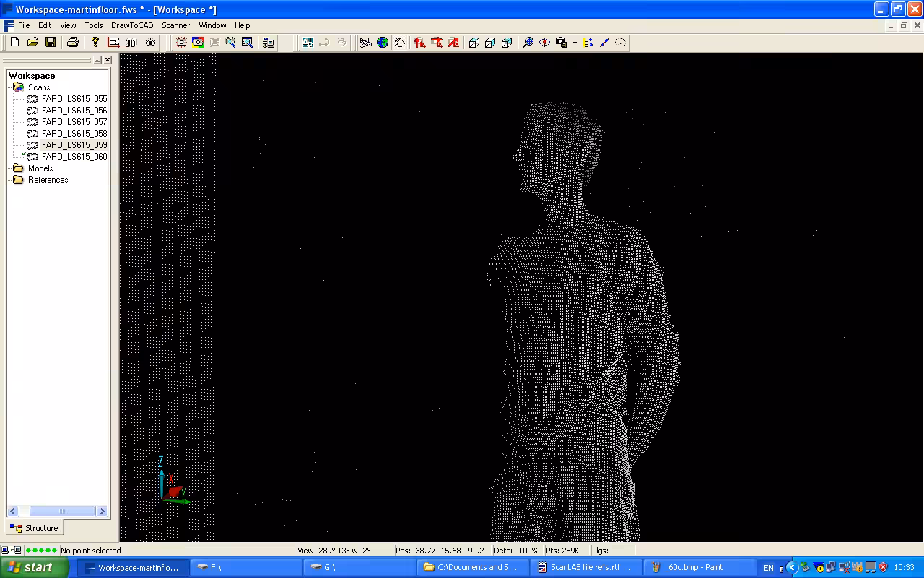
Task: Select the References folder in tree
Action: tap(48, 180)
